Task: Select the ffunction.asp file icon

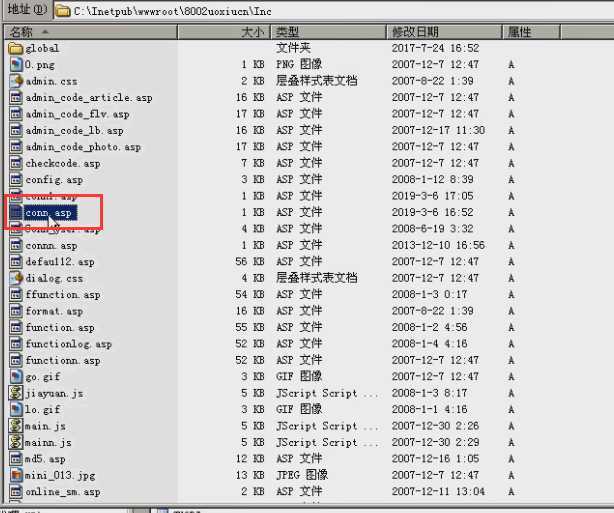Action: tap(16, 294)
